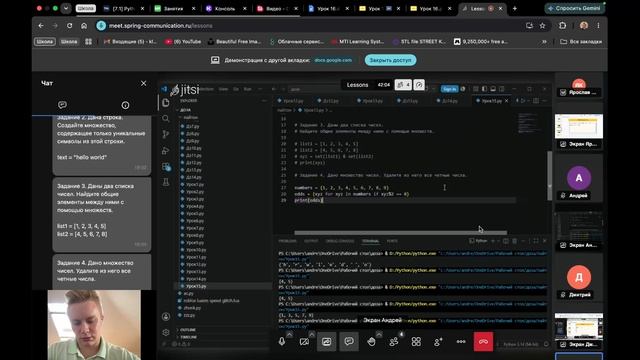The width and height of the screenshot is (640, 360).
Task: Open the user profile avatar in Chrome
Action: pyautogui.click(x=584, y=25)
